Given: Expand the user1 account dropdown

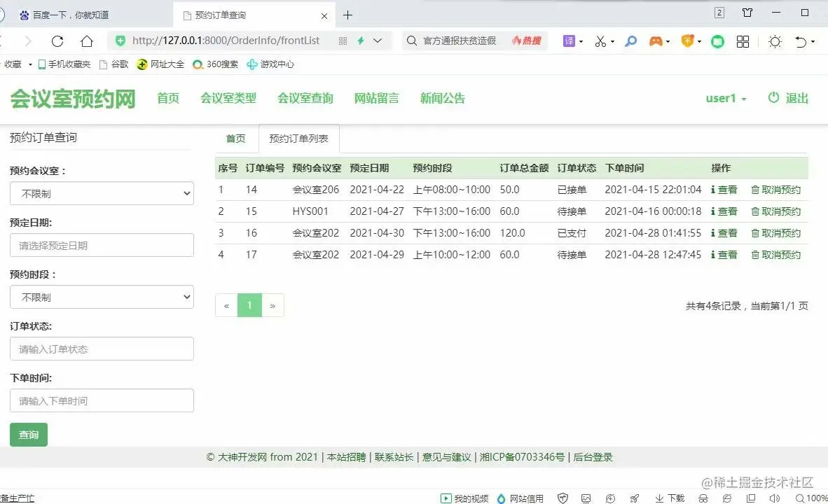Looking at the screenshot, I should (x=726, y=98).
